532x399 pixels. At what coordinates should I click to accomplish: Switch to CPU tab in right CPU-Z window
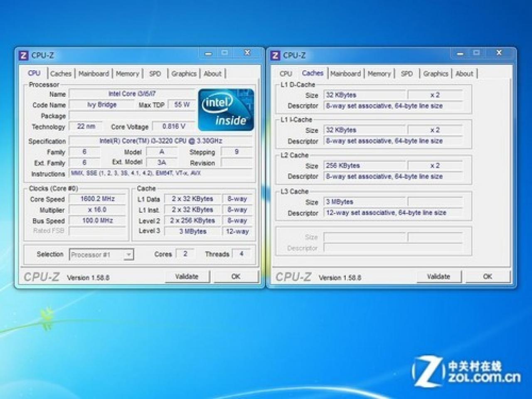pyautogui.click(x=286, y=74)
